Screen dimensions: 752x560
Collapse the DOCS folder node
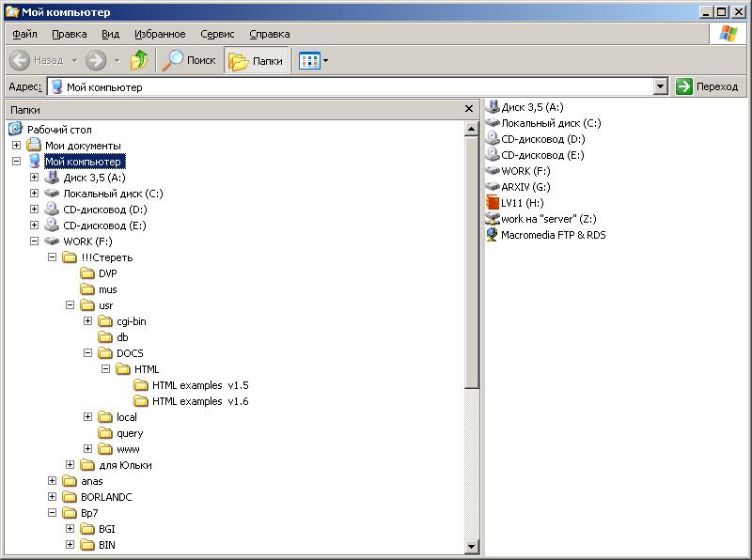[87, 353]
